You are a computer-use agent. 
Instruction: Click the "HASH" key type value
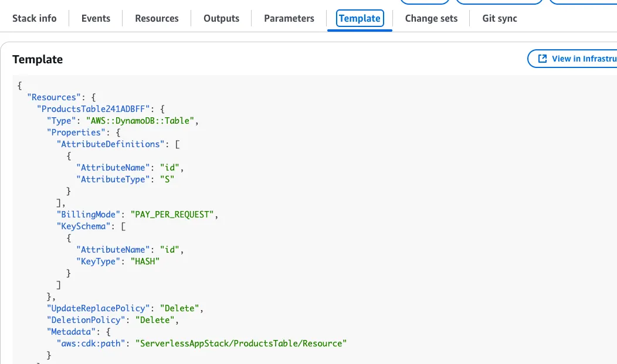tap(145, 261)
